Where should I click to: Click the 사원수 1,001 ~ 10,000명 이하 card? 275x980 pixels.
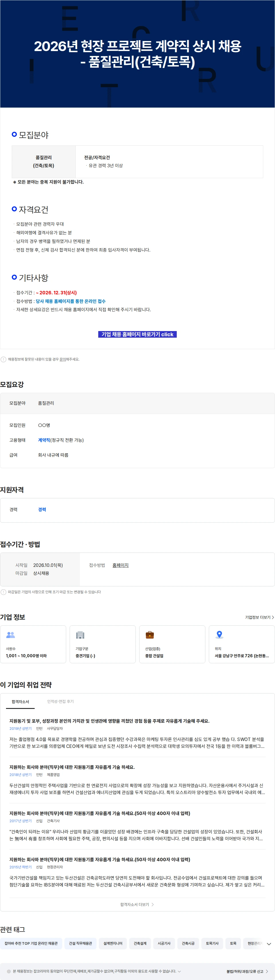click(33, 644)
